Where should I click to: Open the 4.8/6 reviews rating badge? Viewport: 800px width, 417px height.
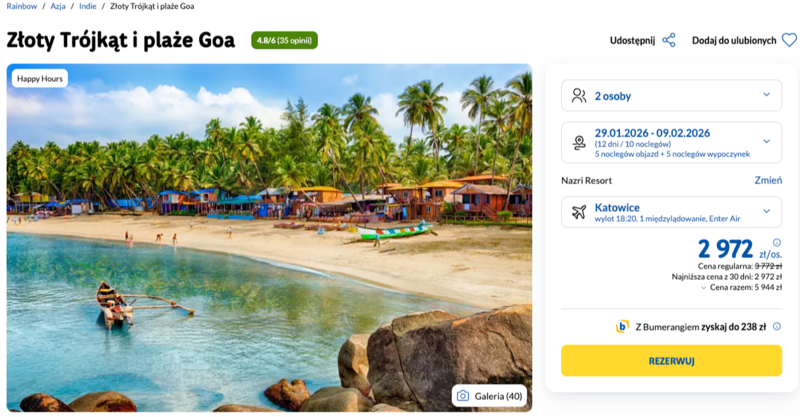click(x=284, y=41)
